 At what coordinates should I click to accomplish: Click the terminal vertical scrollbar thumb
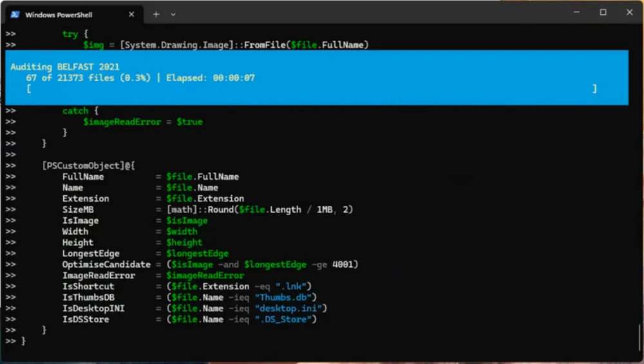[639, 337]
